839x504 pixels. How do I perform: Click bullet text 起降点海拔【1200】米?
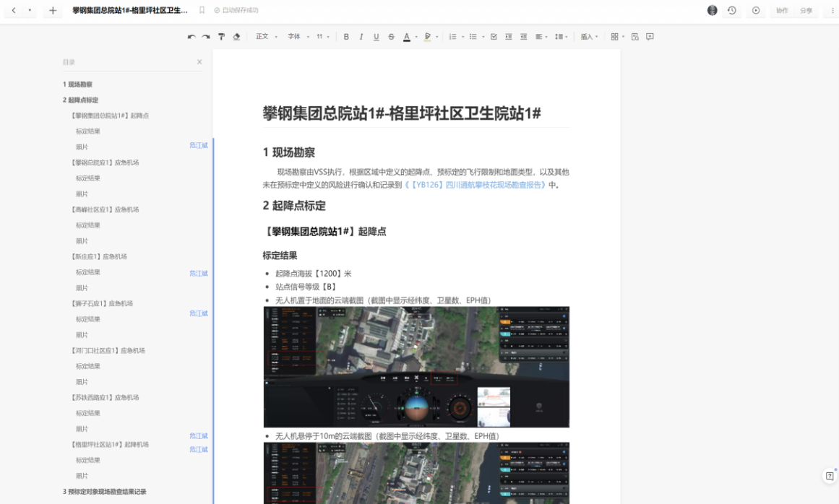pyautogui.click(x=314, y=274)
